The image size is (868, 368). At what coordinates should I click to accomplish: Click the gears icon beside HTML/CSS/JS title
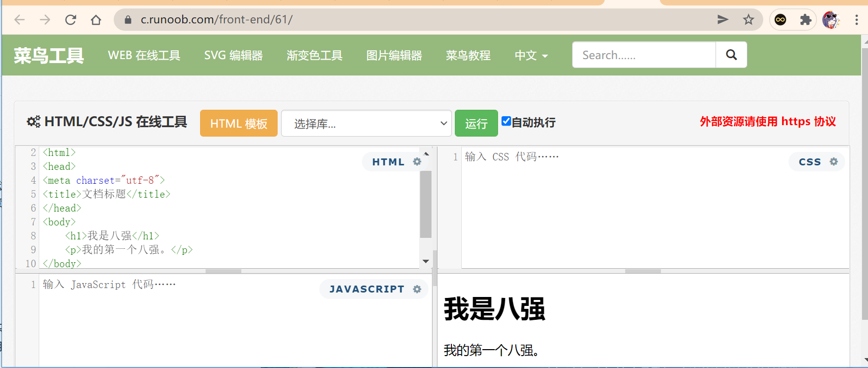33,122
